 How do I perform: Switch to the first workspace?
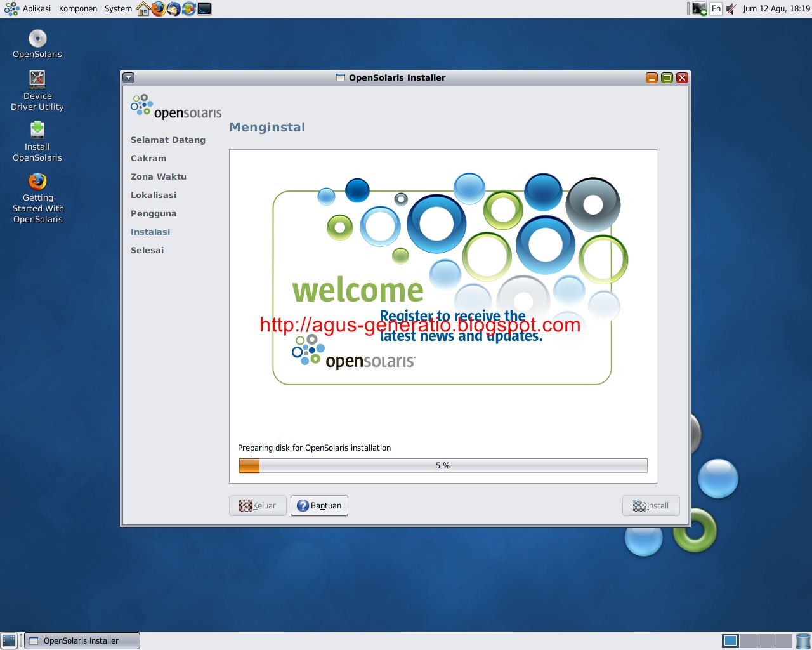coord(730,640)
